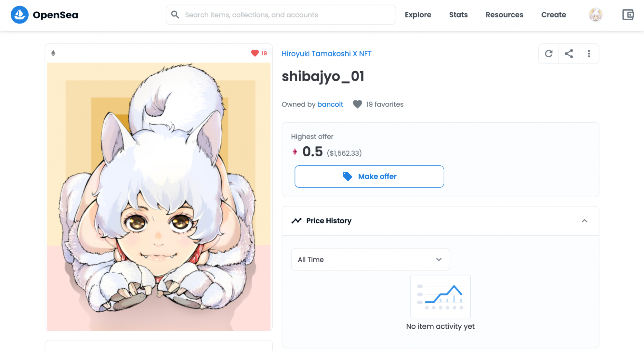Click the Ethereum chain icon on the artwork

[53, 53]
